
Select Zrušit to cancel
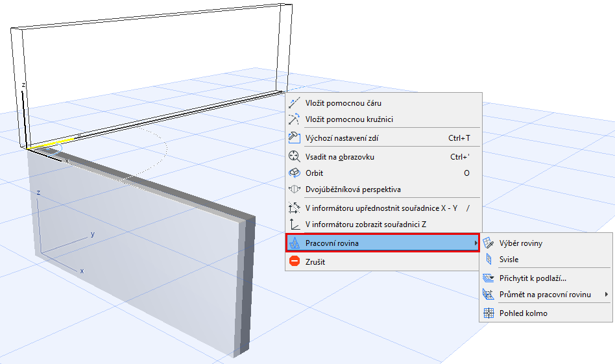pos(383,261)
